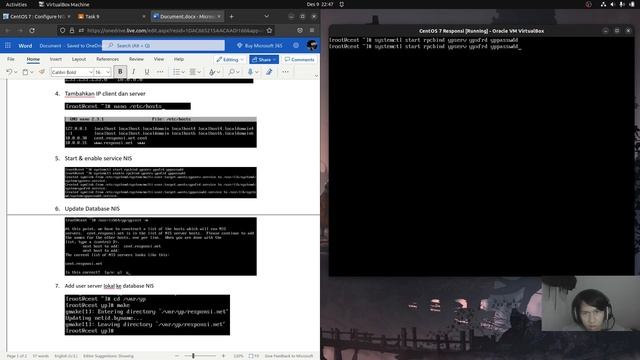The width and height of the screenshot is (640, 360).
Task: Click the Dictate microphone icon
Action: click(x=250, y=72)
